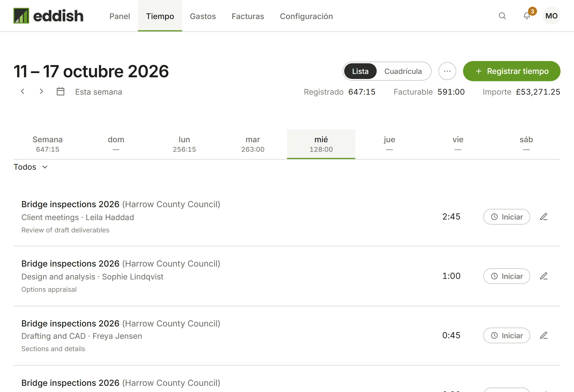Screen dimensions: 574x392
Task: Go to previous week arrow
Action: click(x=23, y=92)
